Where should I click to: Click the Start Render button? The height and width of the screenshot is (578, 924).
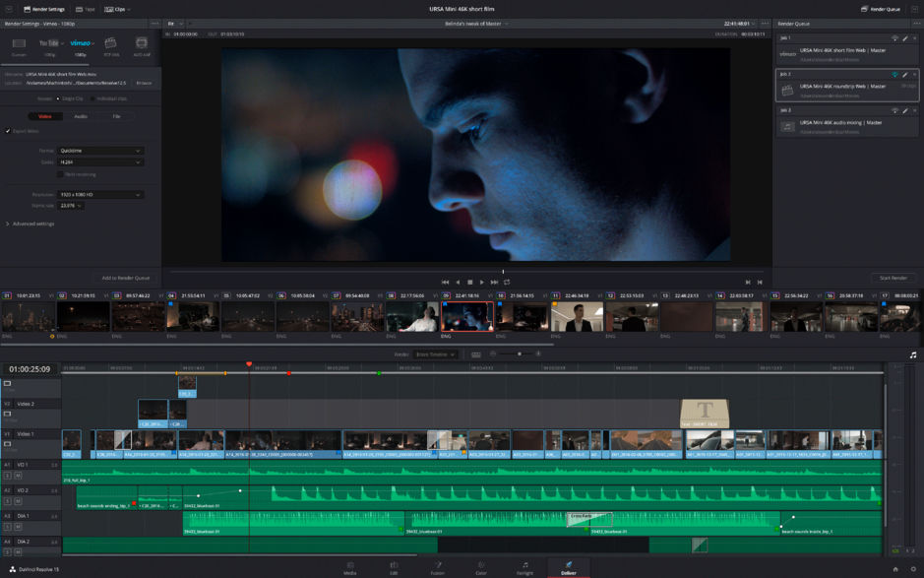(893, 278)
